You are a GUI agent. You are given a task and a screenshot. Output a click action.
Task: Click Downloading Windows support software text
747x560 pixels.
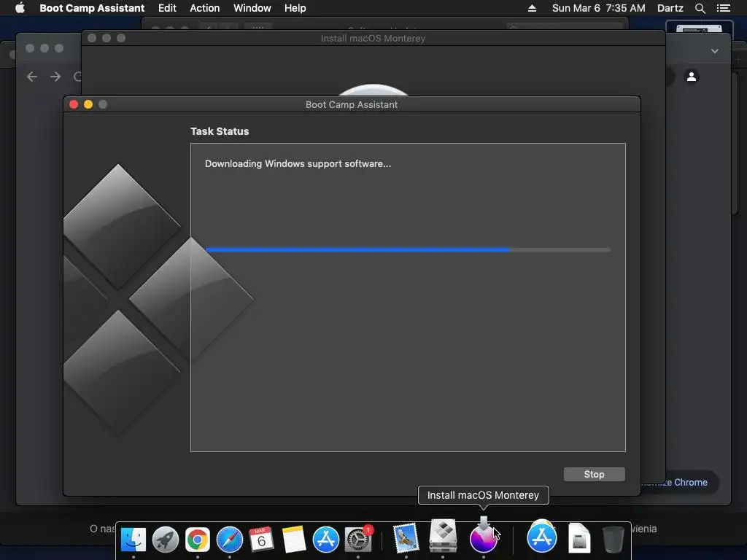point(298,164)
